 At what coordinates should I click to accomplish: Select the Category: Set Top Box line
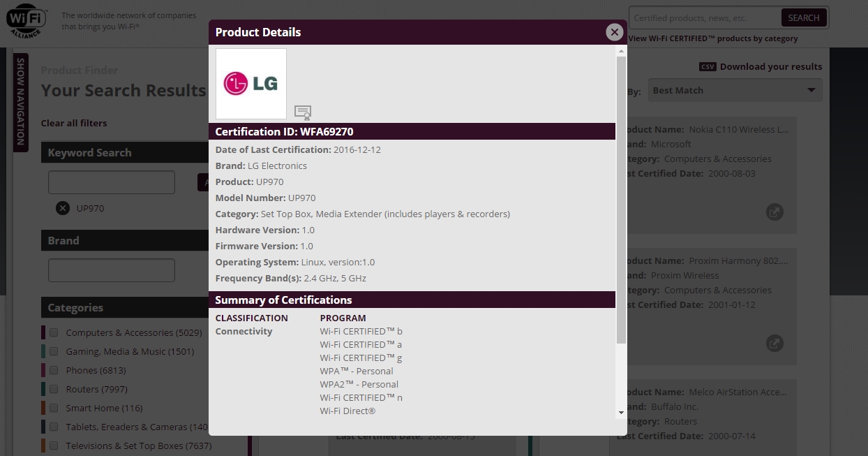click(363, 214)
